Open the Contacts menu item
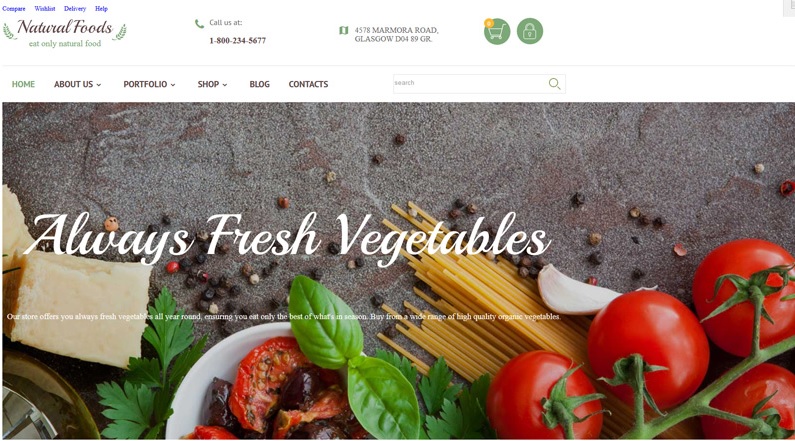 tap(308, 84)
